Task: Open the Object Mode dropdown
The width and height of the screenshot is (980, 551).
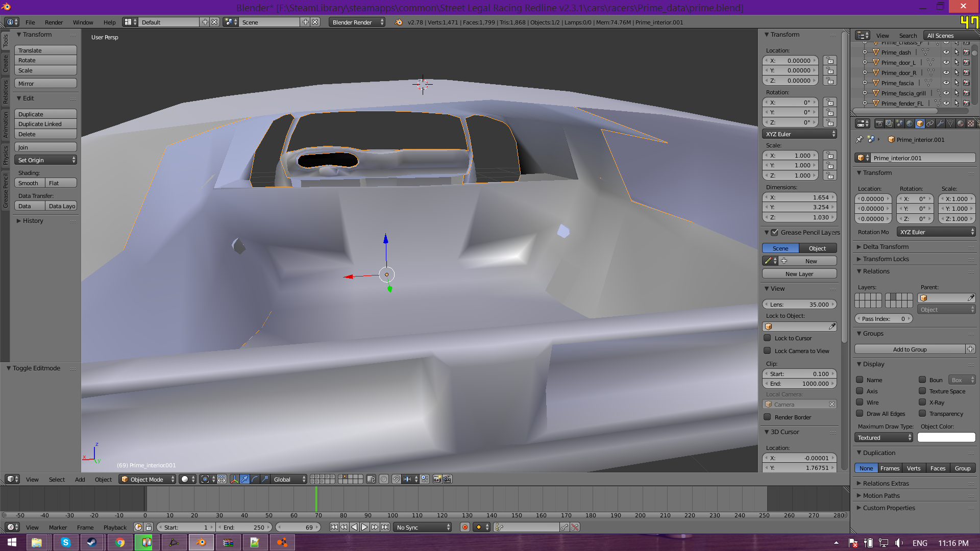Action: click(147, 479)
